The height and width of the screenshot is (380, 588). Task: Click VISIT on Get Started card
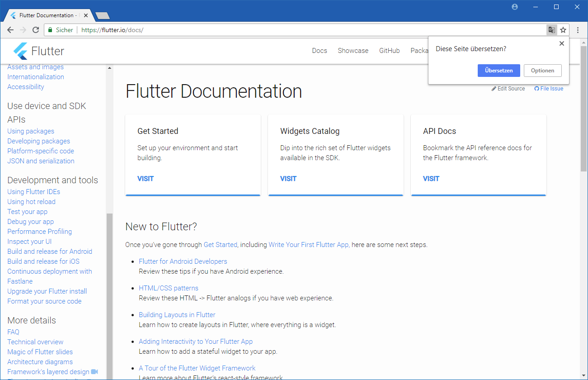coord(146,179)
